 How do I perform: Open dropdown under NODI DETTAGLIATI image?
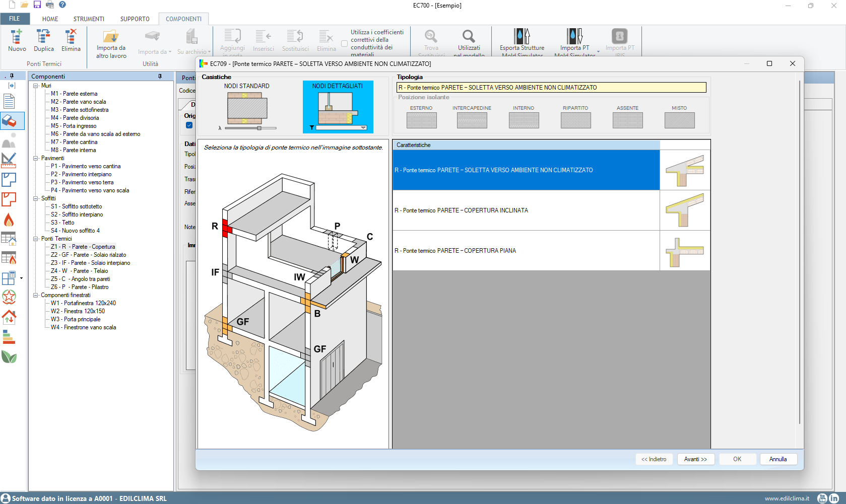pyautogui.click(x=363, y=128)
